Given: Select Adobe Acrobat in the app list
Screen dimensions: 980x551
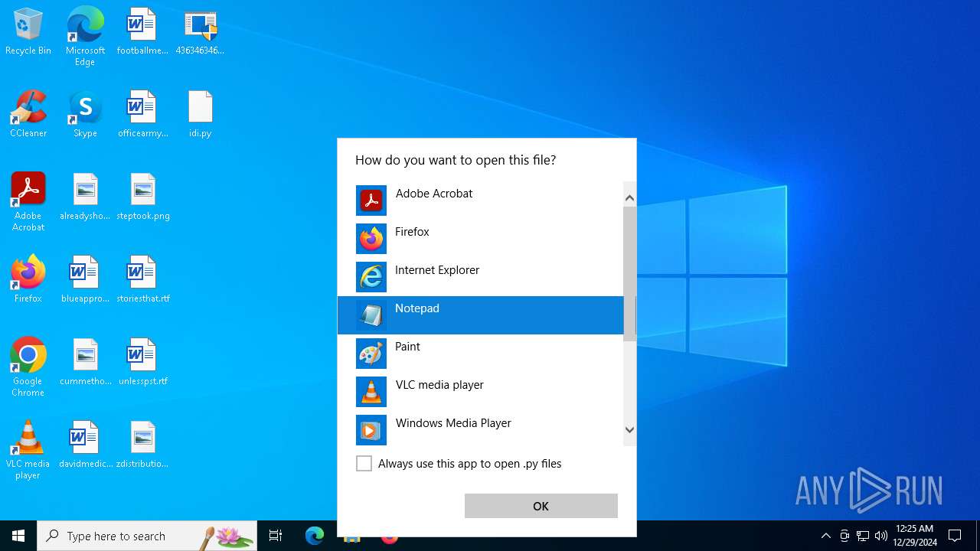Looking at the screenshot, I should point(481,201).
